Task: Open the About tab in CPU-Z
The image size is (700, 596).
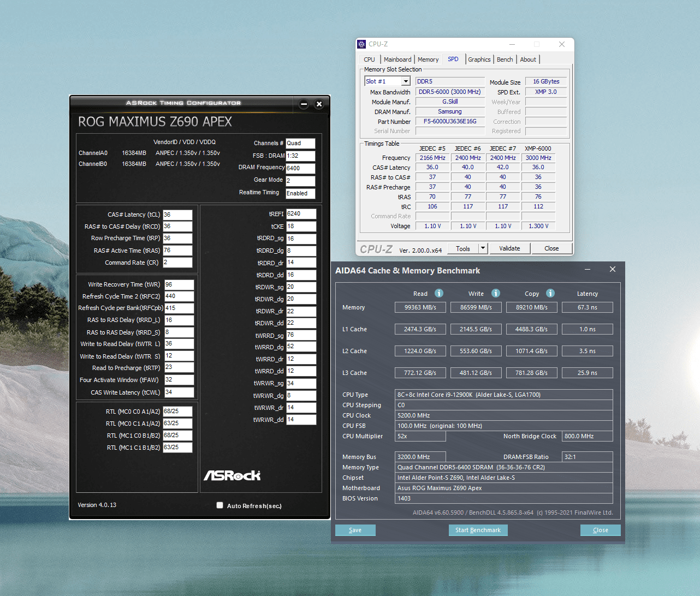Action: point(528,59)
